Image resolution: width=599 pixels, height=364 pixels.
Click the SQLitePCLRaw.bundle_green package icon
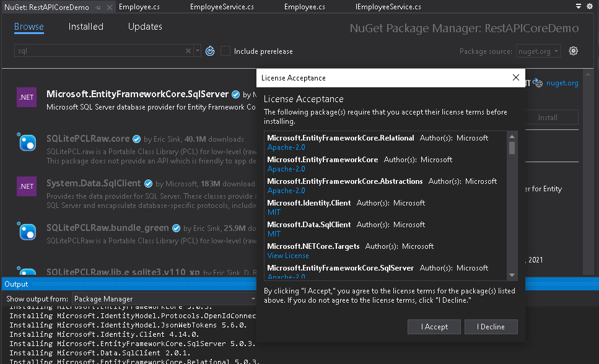[x=27, y=231]
